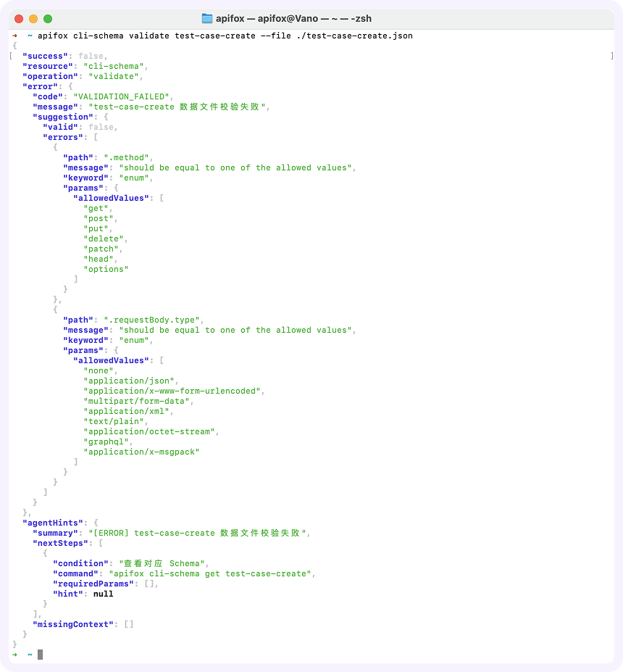Screen dimensions: 623x672
Task: Click the terminal cursor block at the bottom prompt
Action: click(x=41, y=655)
